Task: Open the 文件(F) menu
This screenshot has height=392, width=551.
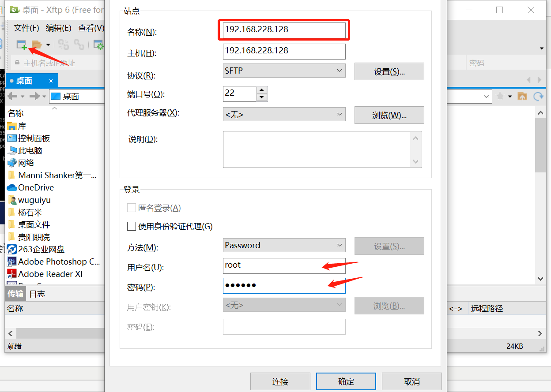Action: coord(26,28)
